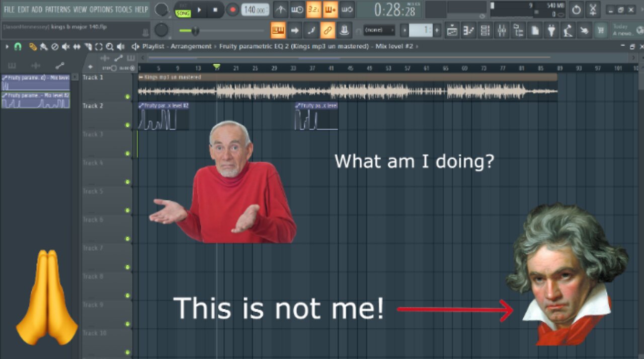Select the Mute tool
Screen dimensions: 644x359
[x=66, y=46]
